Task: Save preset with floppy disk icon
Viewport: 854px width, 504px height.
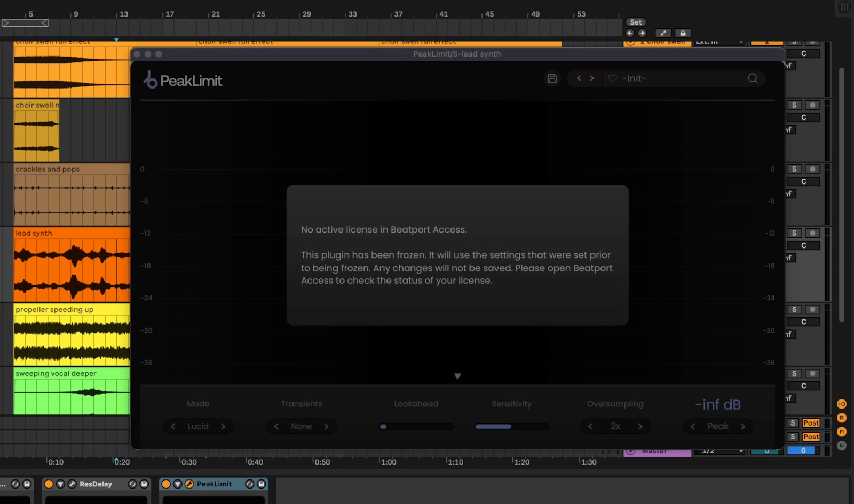Action: 552,78
